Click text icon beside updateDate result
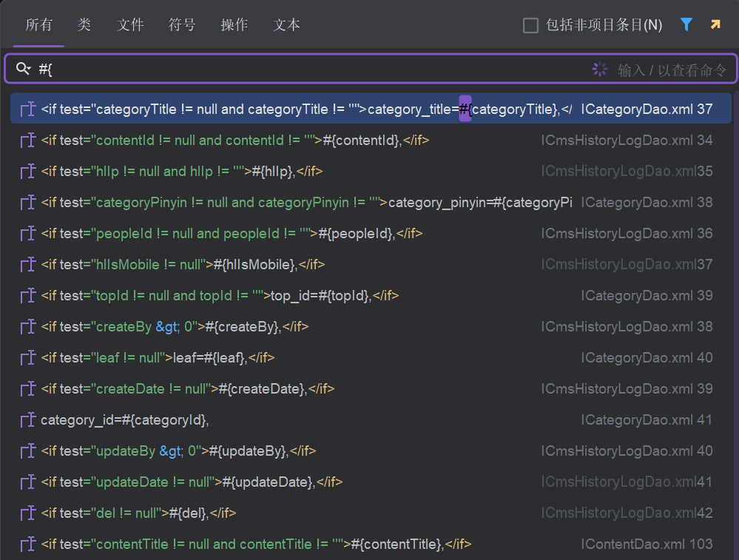 pyautogui.click(x=28, y=482)
